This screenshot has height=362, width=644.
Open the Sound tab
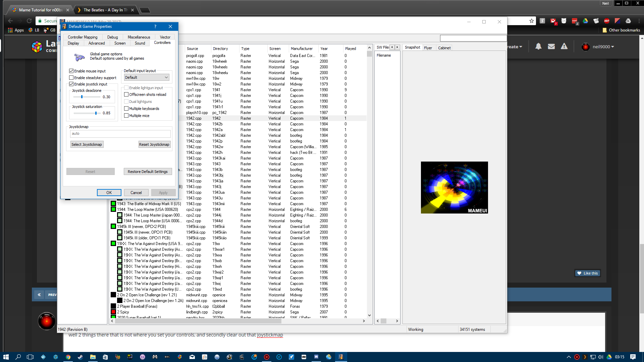(x=140, y=43)
